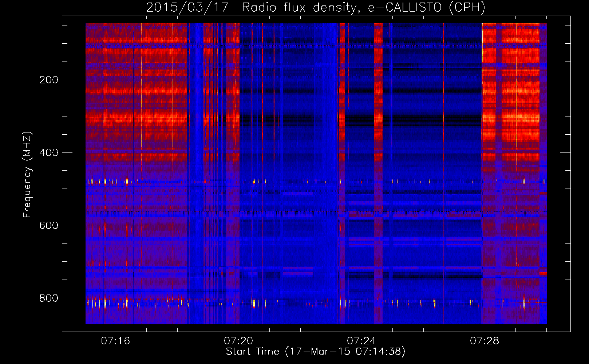Image resolution: width=589 pixels, height=364 pixels.
Task: Click the plot title '2015/03/17 Radio flux density, e-CALLISTO (CPH)'
Action: (x=316, y=8)
